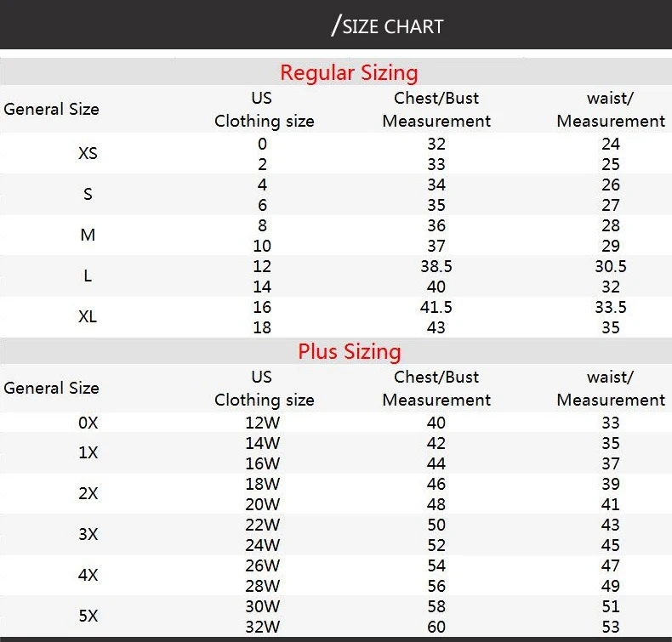Select the Regular Sizing heading
Viewport: 672px width, 642px height.
pyautogui.click(x=349, y=72)
